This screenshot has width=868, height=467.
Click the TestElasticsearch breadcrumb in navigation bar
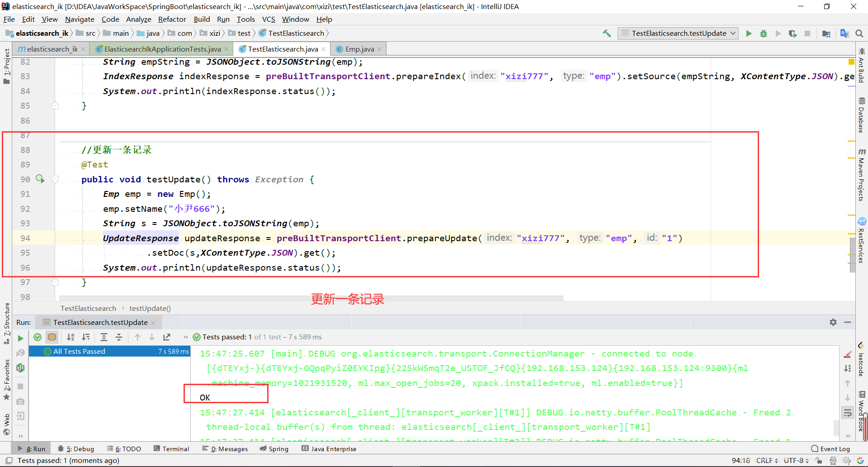pos(292,33)
